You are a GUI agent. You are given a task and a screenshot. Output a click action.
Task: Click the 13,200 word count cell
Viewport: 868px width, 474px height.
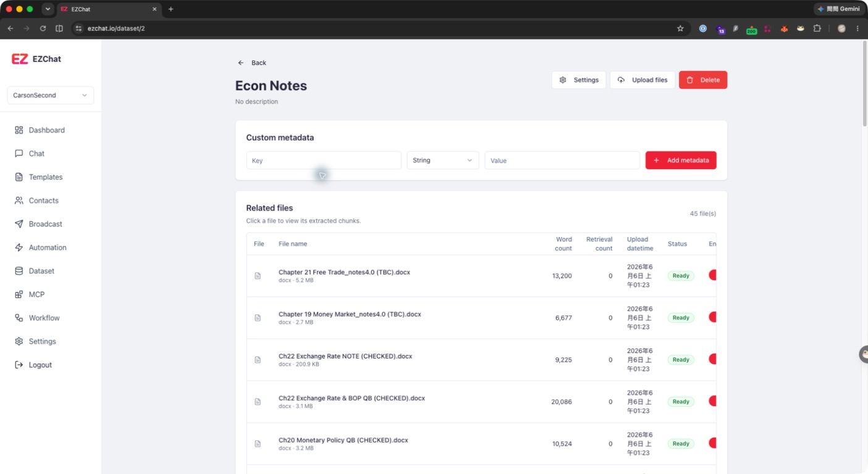[x=562, y=276]
